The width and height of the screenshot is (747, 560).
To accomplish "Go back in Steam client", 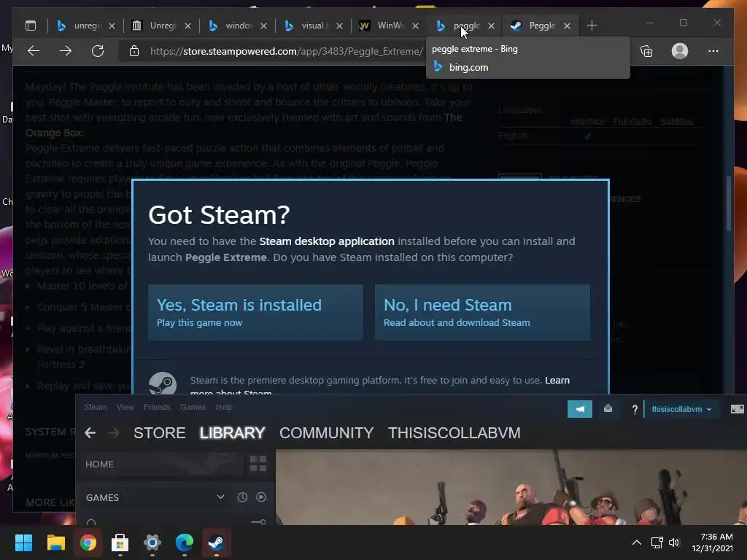I will 90,433.
